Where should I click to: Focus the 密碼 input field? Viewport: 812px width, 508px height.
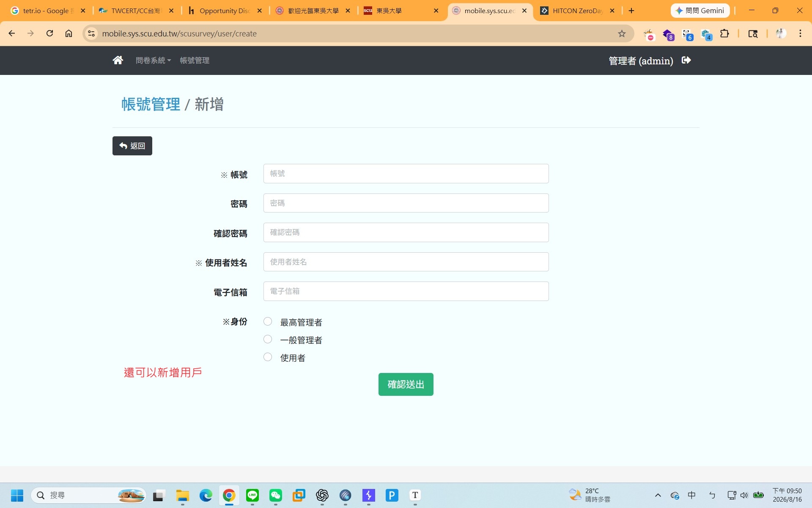pyautogui.click(x=406, y=203)
